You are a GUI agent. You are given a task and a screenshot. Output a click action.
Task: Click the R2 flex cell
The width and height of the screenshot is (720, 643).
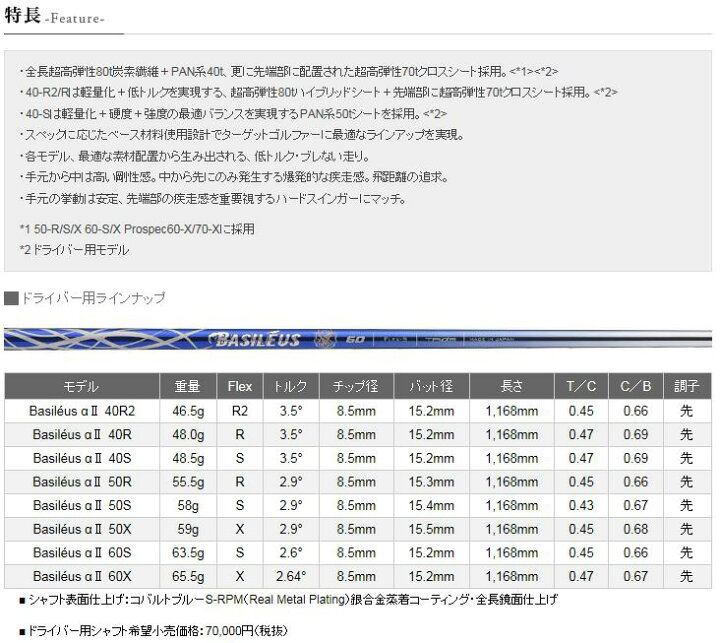click(240, 411)
